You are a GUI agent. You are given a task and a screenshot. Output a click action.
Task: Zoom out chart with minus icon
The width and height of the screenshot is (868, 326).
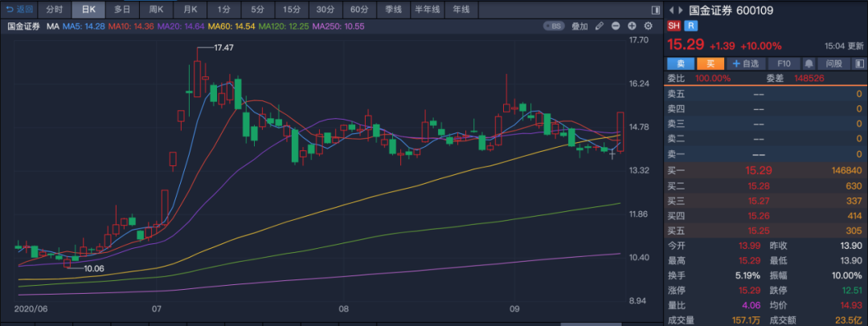(x=616, y=26)
